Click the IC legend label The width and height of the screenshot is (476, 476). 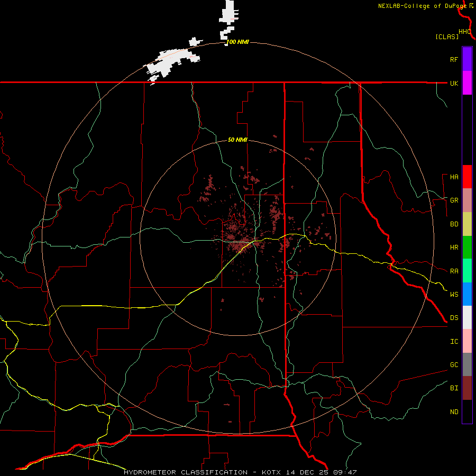[x=454, y=342]
